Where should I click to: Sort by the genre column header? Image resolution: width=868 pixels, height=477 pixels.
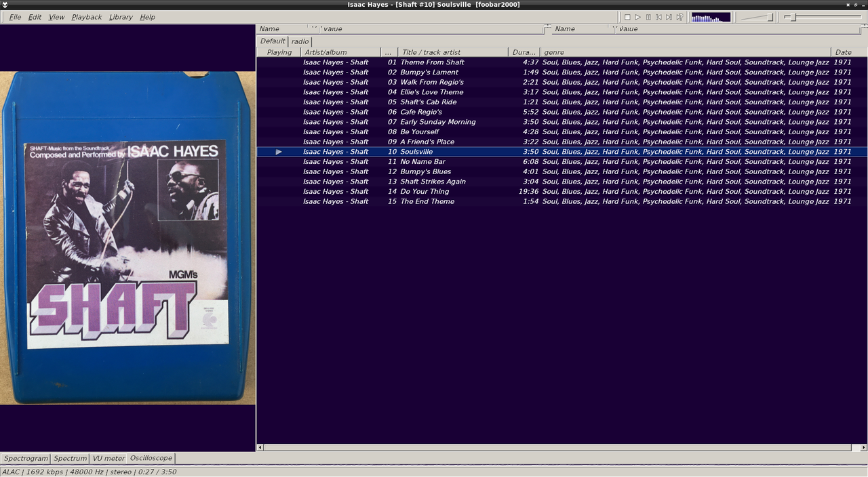coord(686,52)
